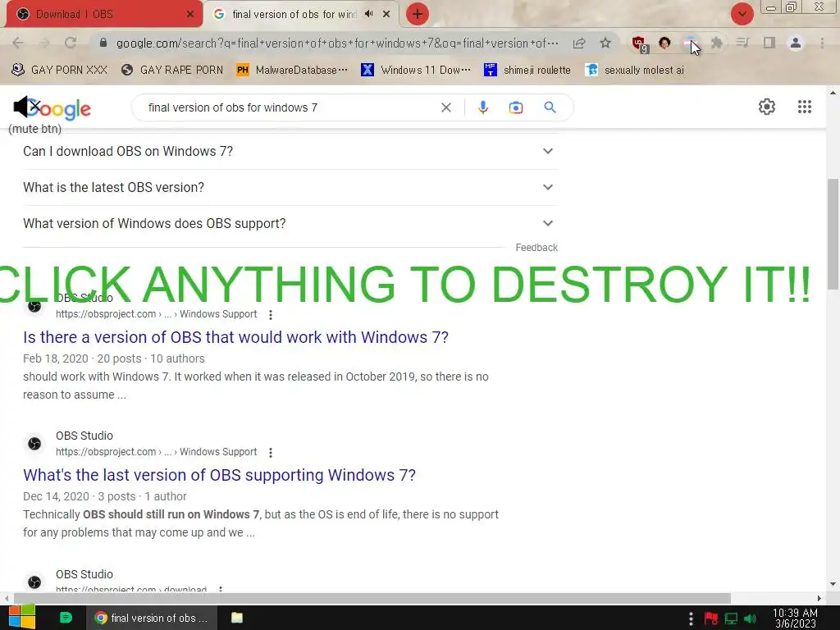This screenshot has width=840, height=630.
Task: Open the taskbar clock showing 10:39 AM
Action: [795, 618]
